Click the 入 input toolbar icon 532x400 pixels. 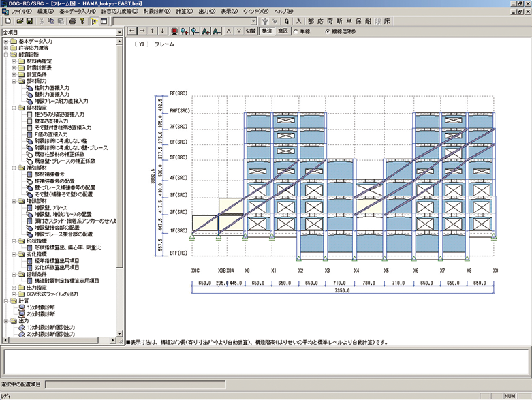(x=298, y=21)
